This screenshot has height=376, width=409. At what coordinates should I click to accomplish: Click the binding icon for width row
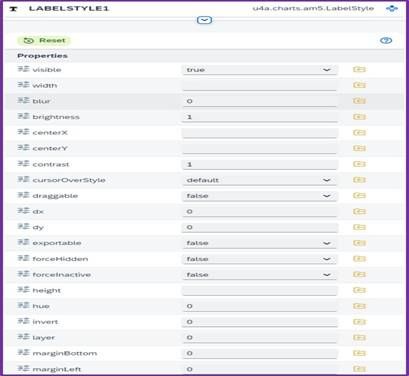pos(359,85)
